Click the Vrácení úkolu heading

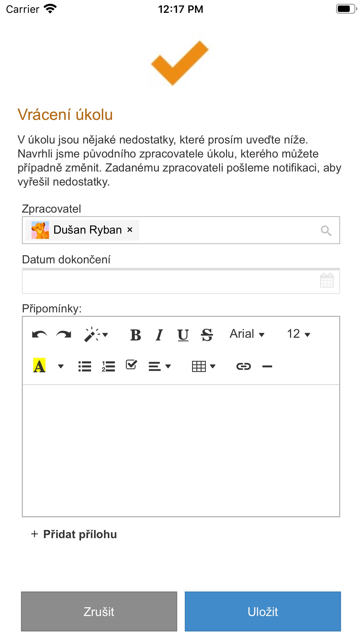[65, 114]
